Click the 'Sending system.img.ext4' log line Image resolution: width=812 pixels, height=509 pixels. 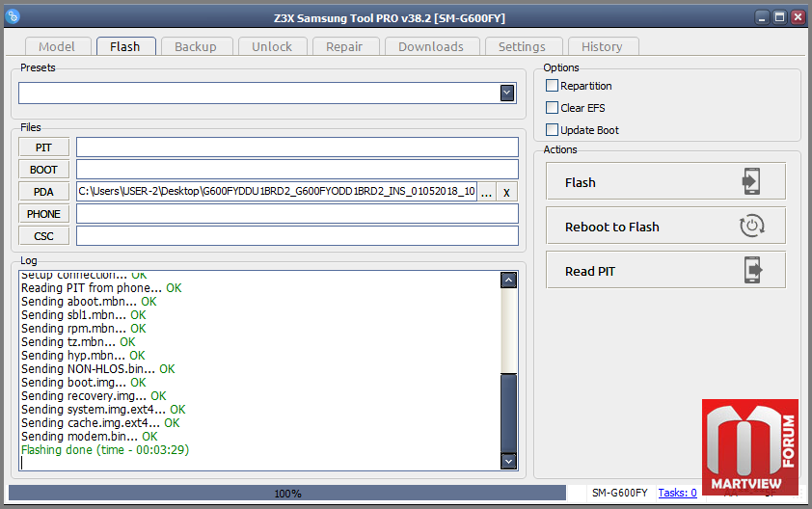[x=103, y=410]
